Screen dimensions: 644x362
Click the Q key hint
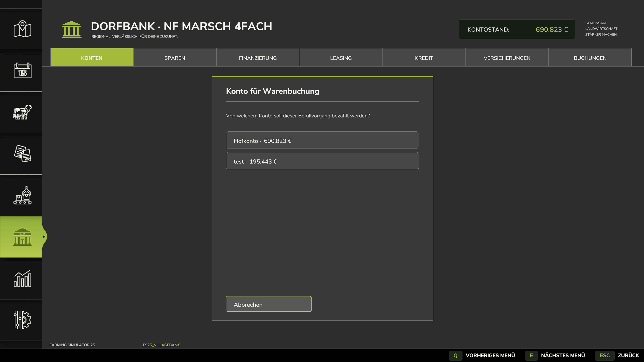click(455, 355)
